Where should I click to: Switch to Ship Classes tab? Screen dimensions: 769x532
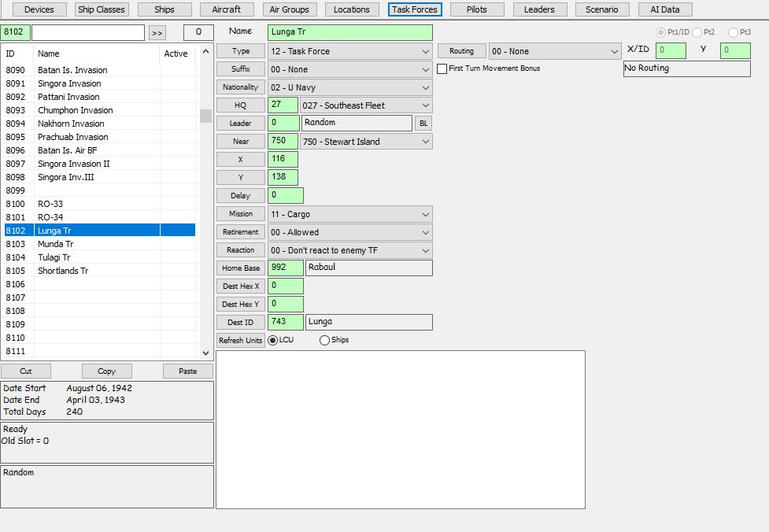(x=102, y=9)
